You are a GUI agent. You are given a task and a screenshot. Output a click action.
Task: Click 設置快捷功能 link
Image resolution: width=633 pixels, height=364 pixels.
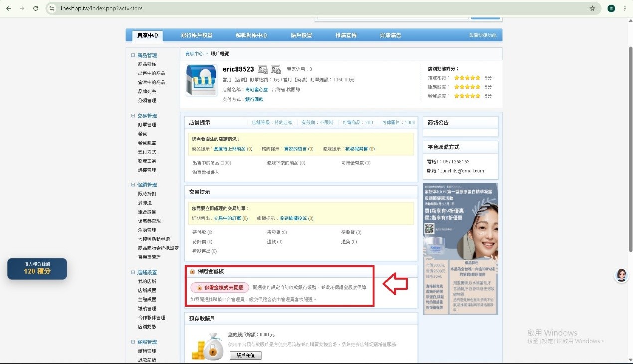483,35
